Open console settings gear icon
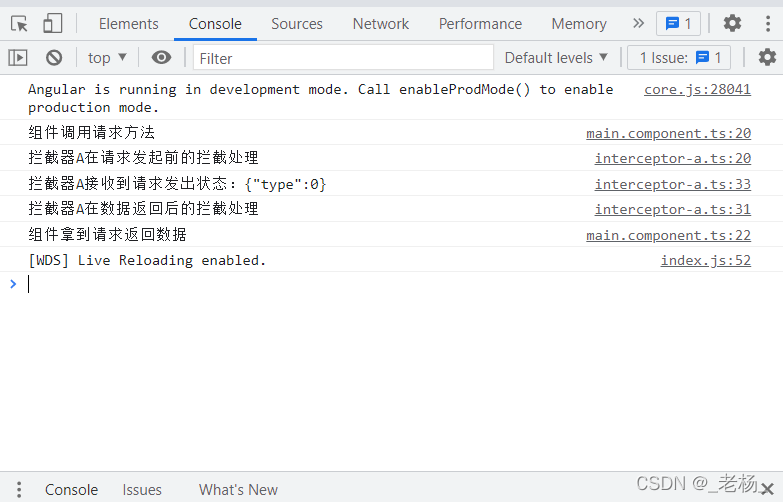 pyautogui.click(x=767, y=57)
